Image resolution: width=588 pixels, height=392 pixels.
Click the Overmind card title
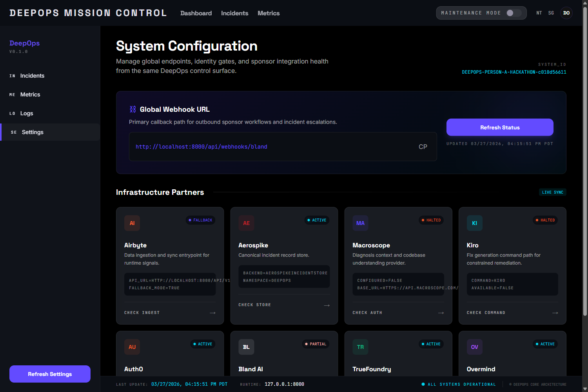coord(481,369)
